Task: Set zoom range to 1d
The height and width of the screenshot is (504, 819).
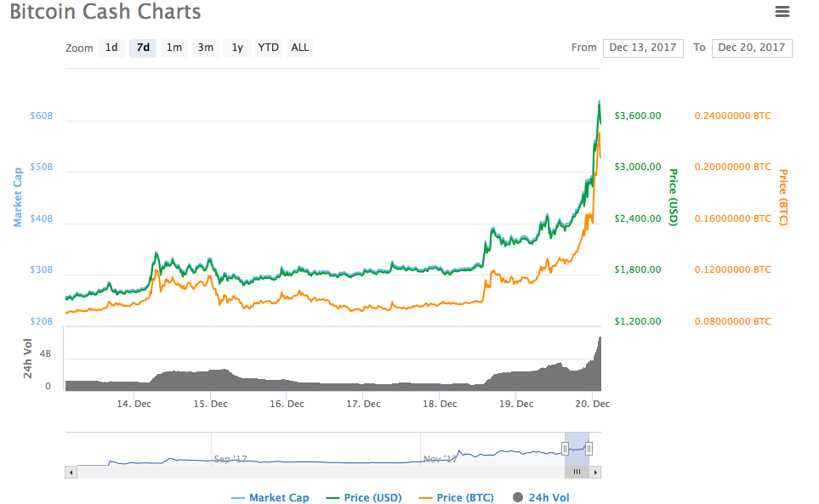Action: 111,48
